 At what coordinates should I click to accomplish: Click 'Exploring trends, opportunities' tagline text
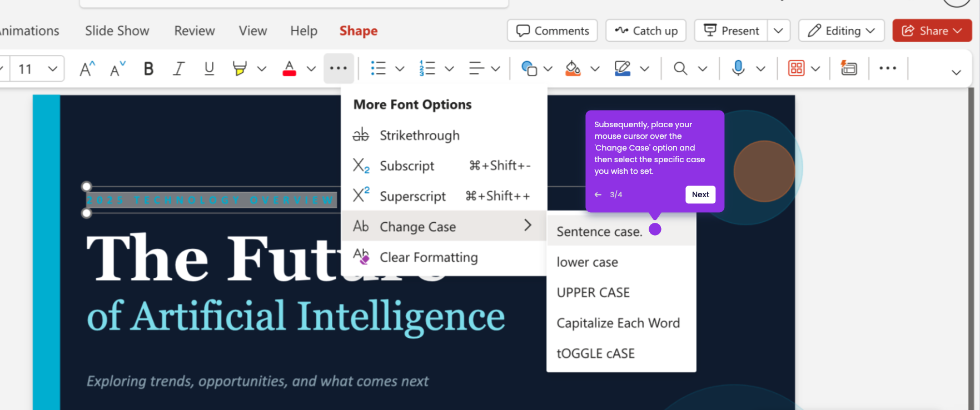257,381
